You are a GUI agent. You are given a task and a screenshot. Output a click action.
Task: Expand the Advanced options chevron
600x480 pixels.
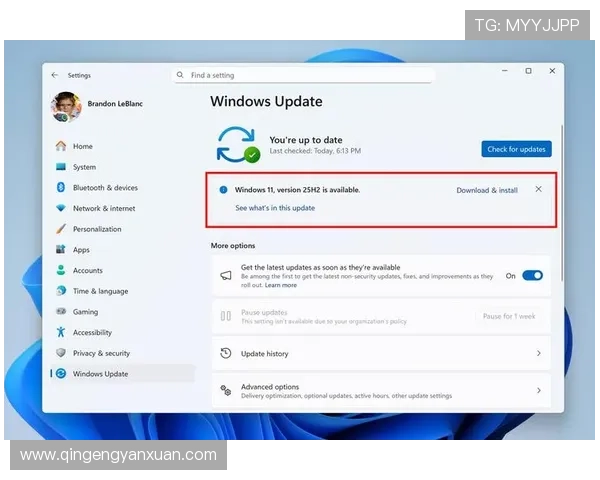pos(539,390)
